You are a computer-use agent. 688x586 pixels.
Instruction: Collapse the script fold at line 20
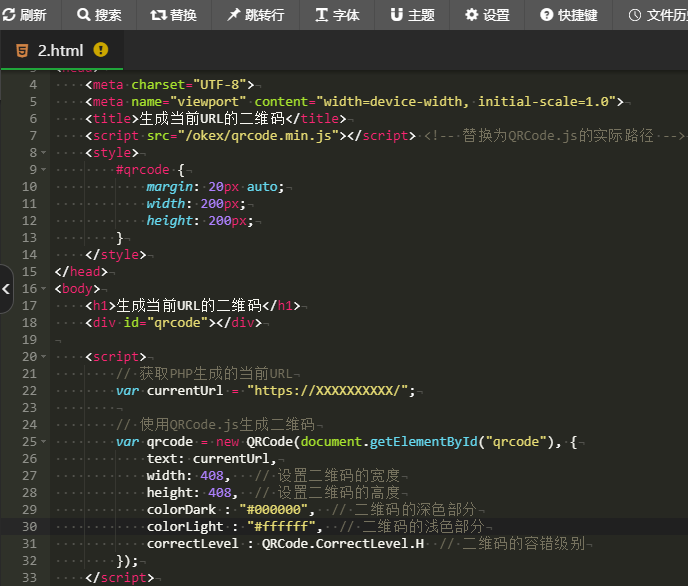[43, 357]
